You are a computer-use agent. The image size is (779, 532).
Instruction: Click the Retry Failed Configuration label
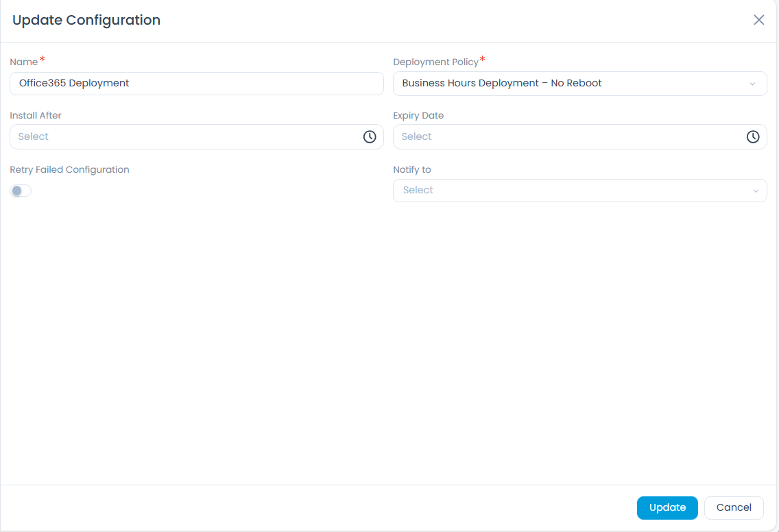69,169
